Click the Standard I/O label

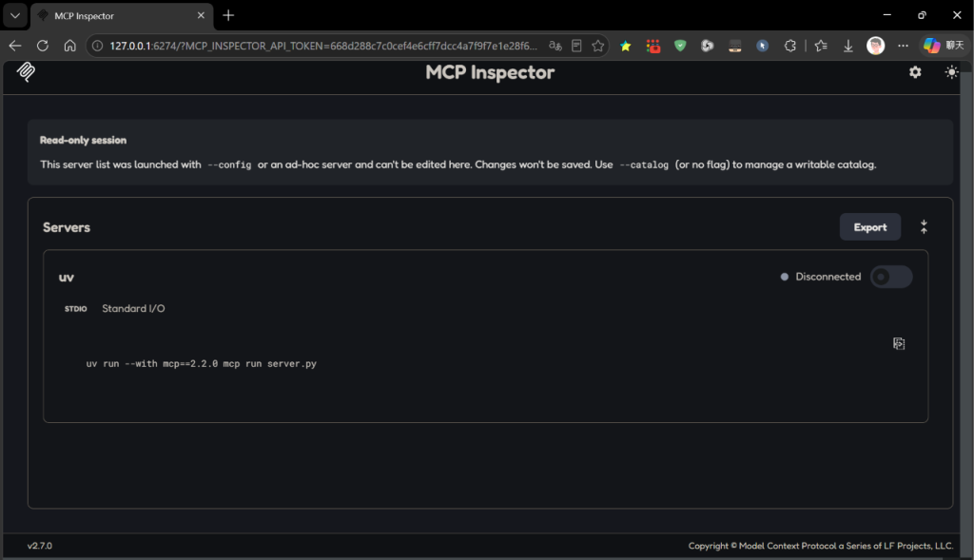click(133, 309)
